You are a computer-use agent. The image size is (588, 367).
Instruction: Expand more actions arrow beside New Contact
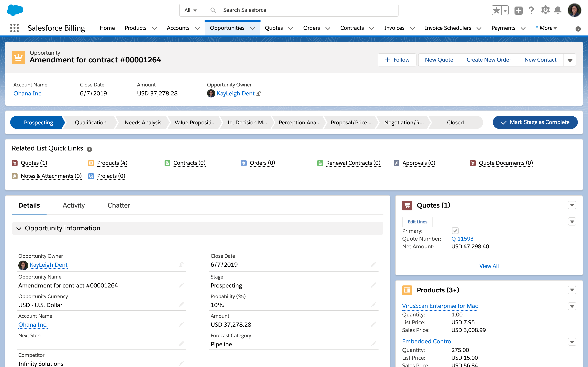(570, 60)
